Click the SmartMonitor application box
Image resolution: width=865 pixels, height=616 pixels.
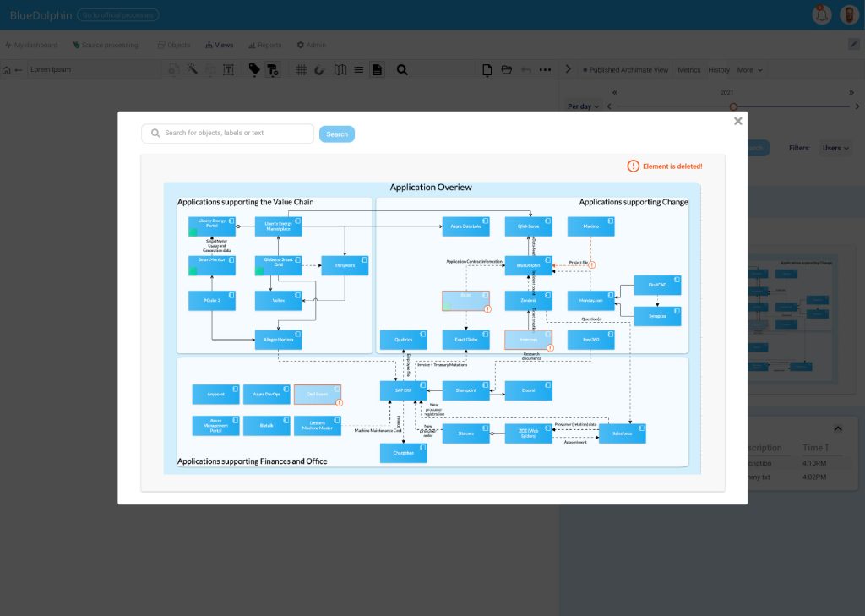click(x=212, y=265)
